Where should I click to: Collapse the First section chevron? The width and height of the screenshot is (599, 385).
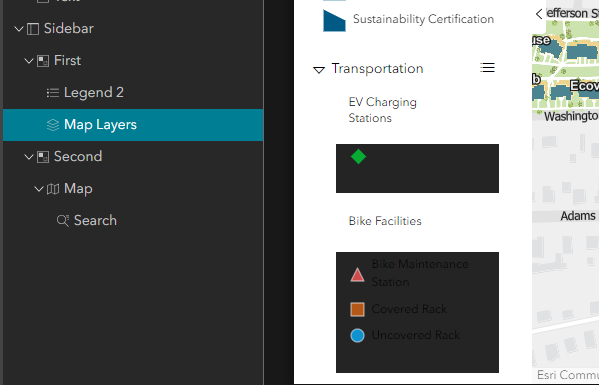click(x=29, y=61)
